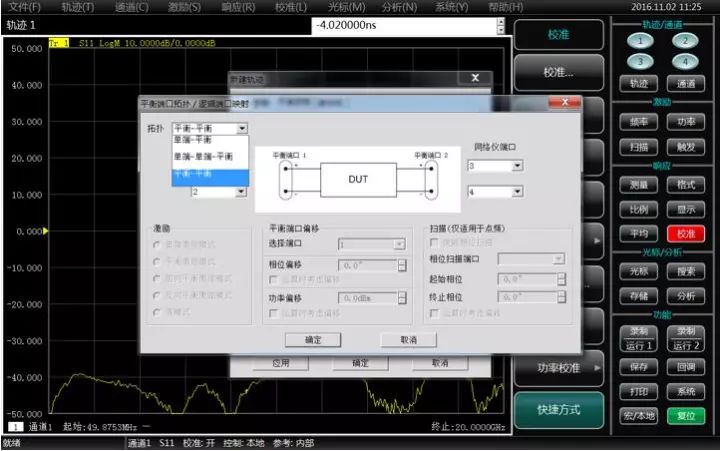This screenshot has width=720, height=451.
Task: Select the bottom radio button in 激励 group
Action: coord(157,312)
